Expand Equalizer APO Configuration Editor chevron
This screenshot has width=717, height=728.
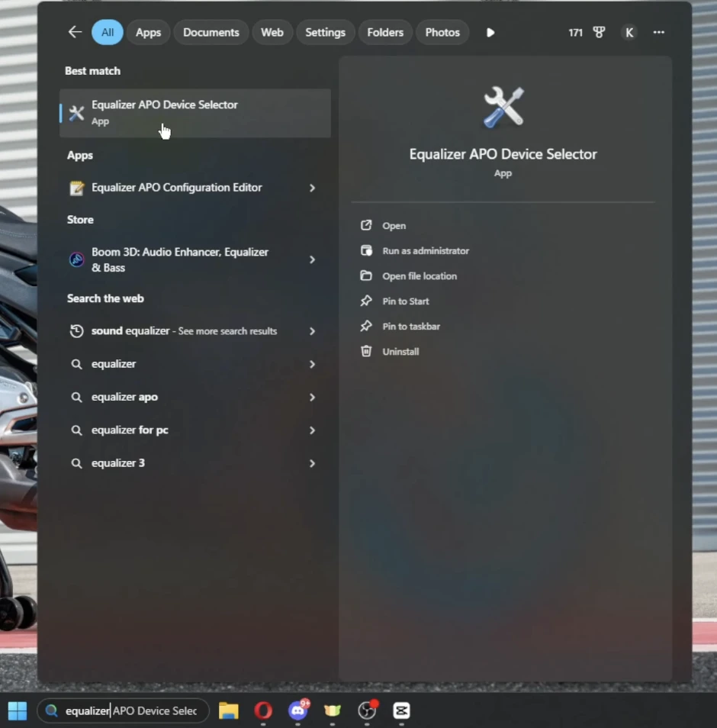[312, 188]
